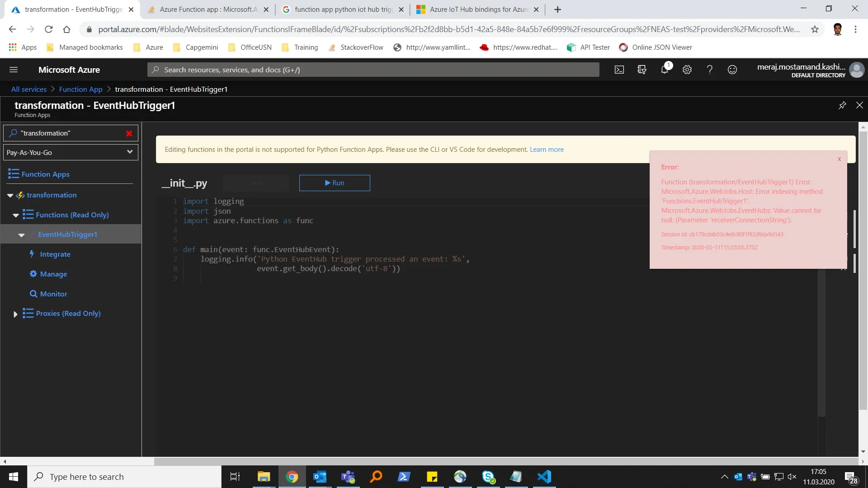Open portal settings gear icon
This screenshot has height=488, width=868.
(x=687, y=70)
